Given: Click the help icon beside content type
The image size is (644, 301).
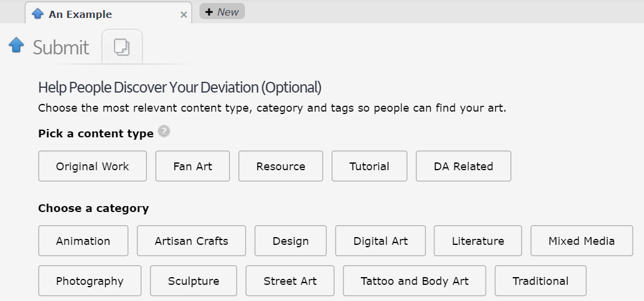Looking at the screenshot, I should [164, 132].
